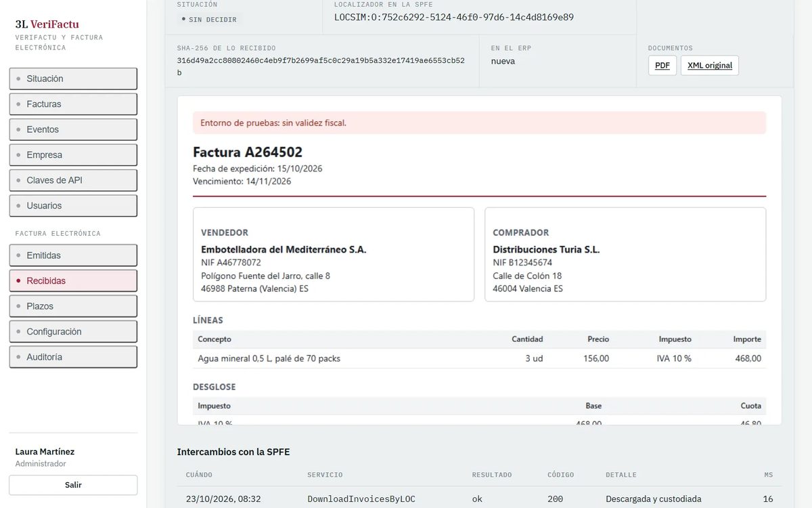Click the Cuota header in Desglose

[751, 406]
